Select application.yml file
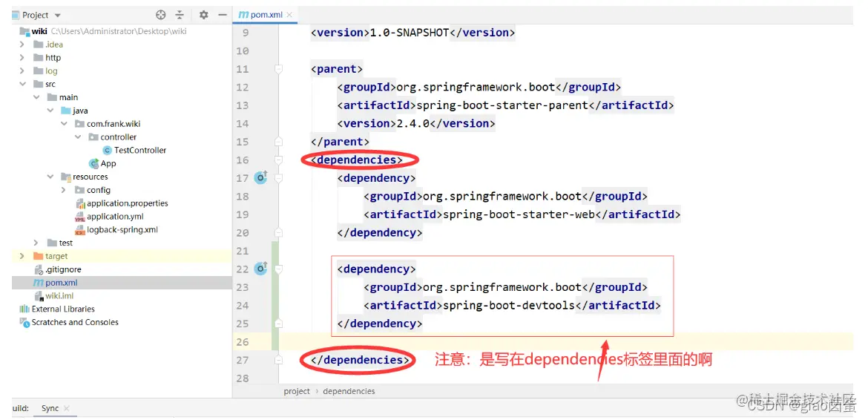Image resolution: width=868 pixels, height=420 pixels. [115, 217]
